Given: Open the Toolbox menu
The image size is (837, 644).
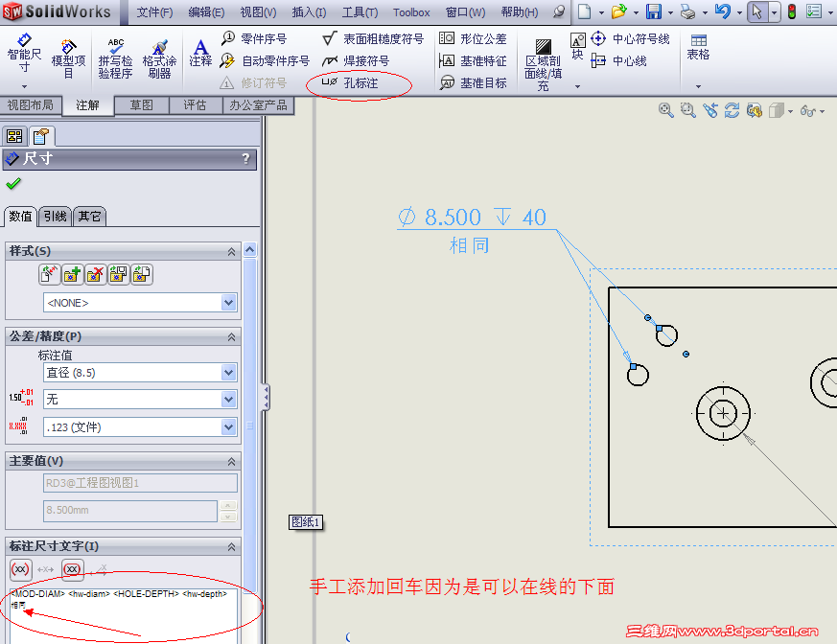Looking at the screenshot, I should (x=411, y=12).
